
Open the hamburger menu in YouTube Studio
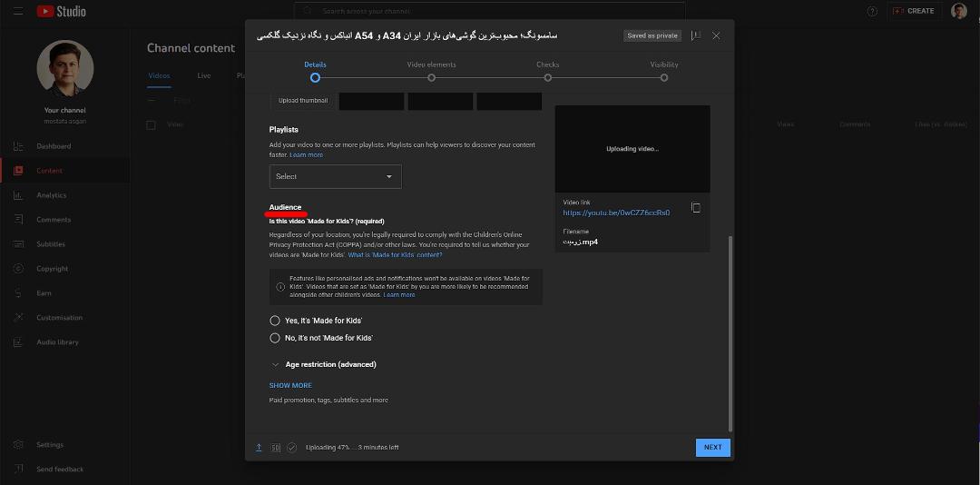18,11
